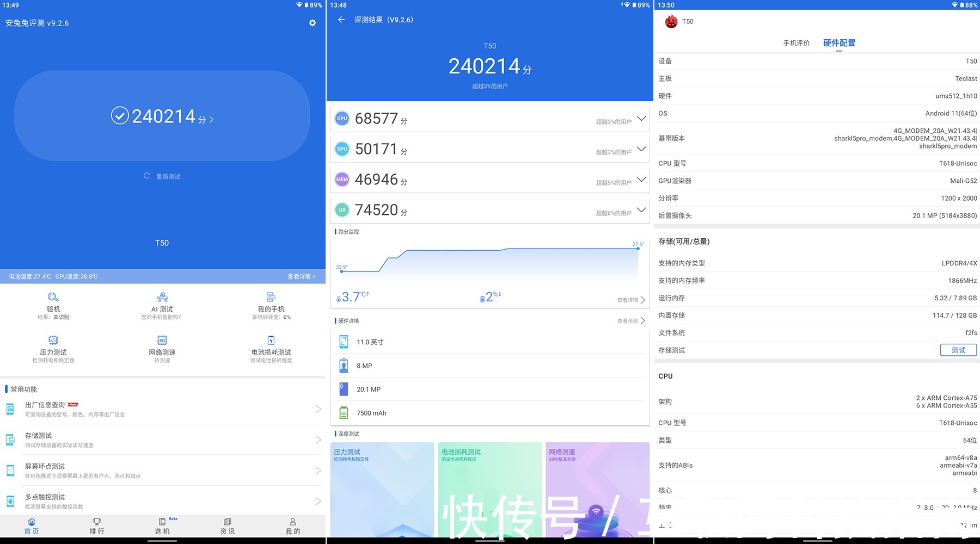The height and width of the screenshot is (544, 980).
Task: Click the 8 MP front camera icon
Action: click(x=344, y=366)
